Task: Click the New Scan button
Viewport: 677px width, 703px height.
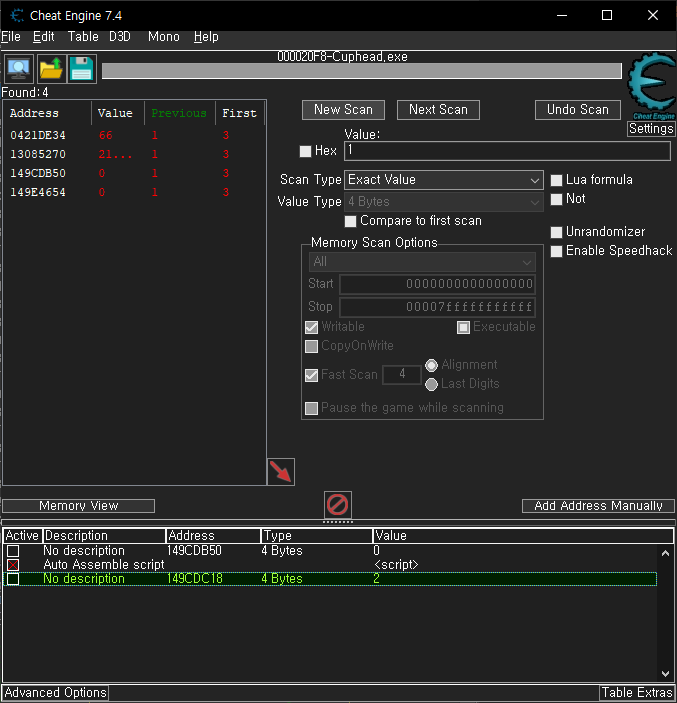Action: [343, 110]
